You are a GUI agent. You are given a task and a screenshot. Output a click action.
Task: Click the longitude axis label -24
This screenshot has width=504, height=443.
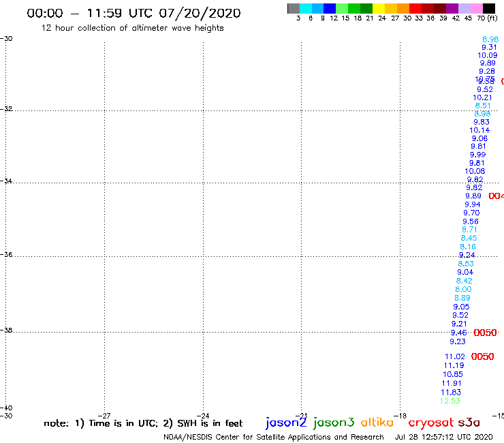pyautogui.click(x=203, y=416)
